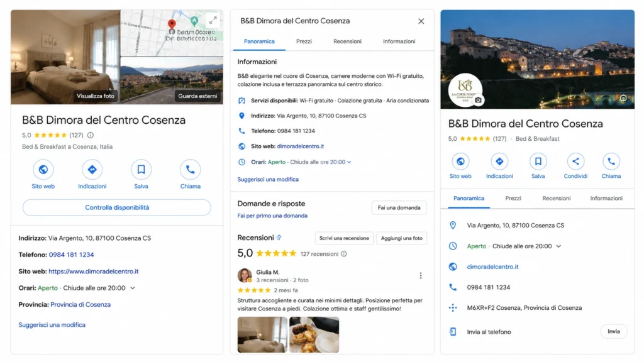Switch to Prezzi tab in right card
Image resolution: width=644 pixels, height=362 pixels.
(x=513, y=198)
